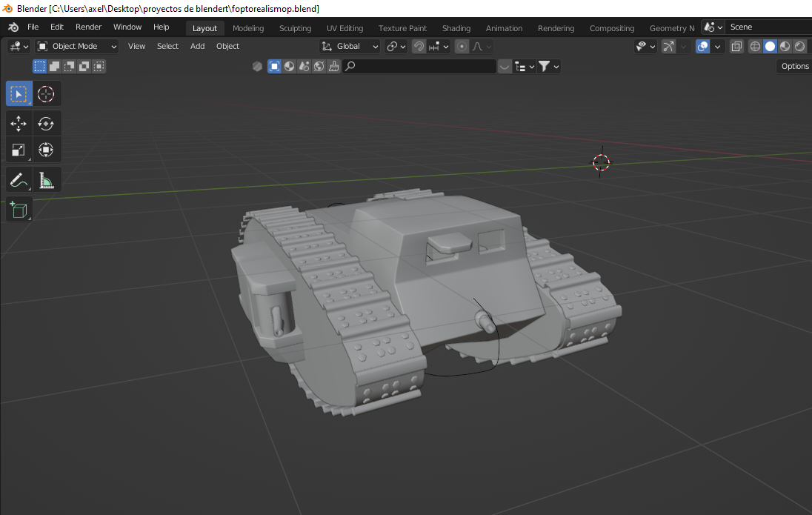Open the viewport Add menu
This screenshot has width=812, height=515.
click(197, 46)
